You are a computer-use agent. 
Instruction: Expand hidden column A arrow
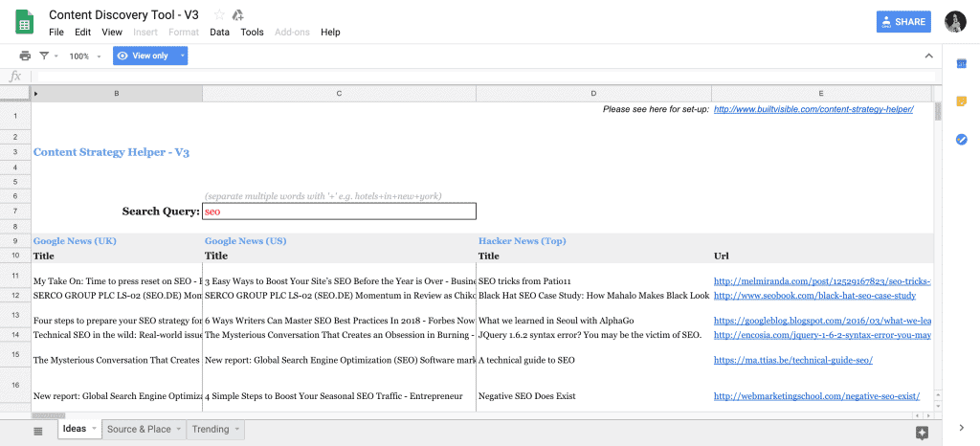click(35, 94)
